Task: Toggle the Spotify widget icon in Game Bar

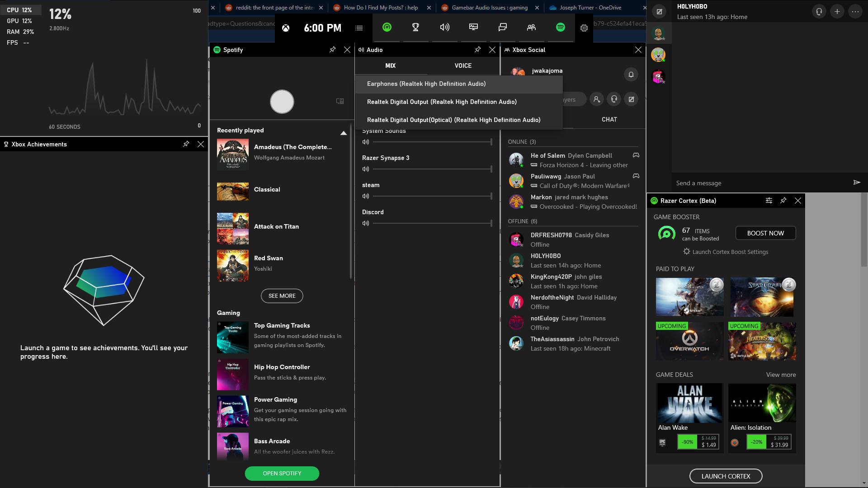Action: pos(560,28)
